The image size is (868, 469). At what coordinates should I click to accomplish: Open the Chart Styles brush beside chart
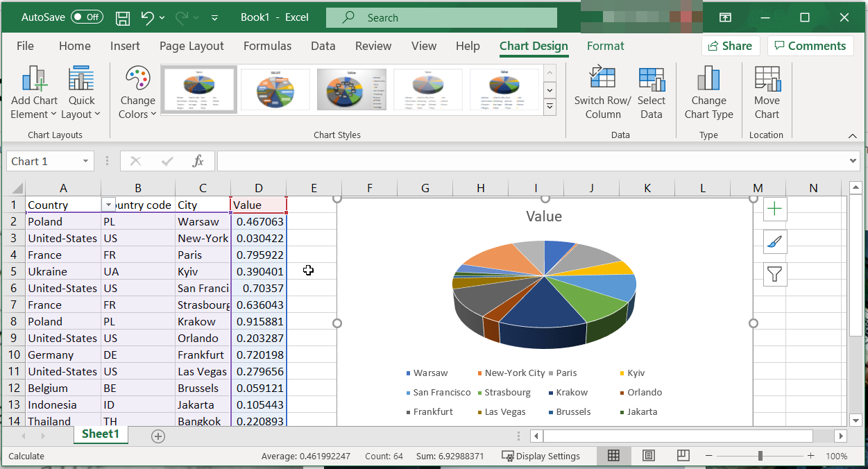click(x=774, y=241)
